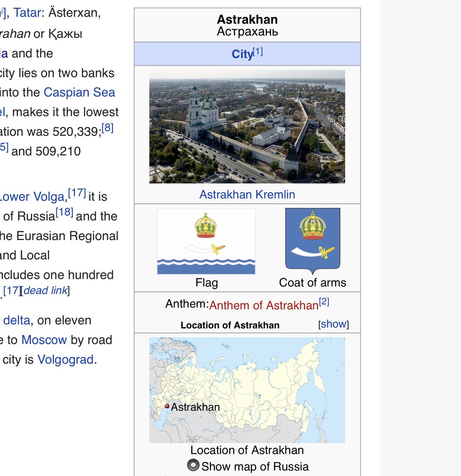This screenshot has width=461, height=476.
Task: Follow the delta link
Action: click(x=17, y=320)
